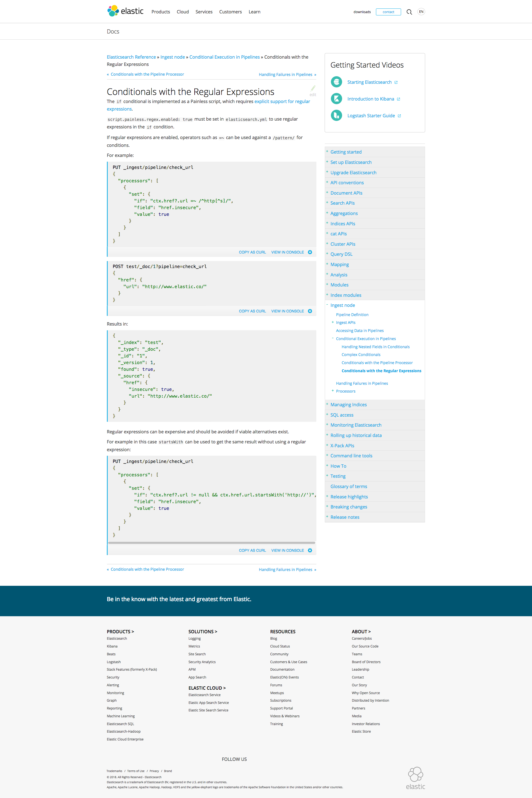Open the Services menu
This screenshot has height=798, width=532.
[x=204, y=12]
